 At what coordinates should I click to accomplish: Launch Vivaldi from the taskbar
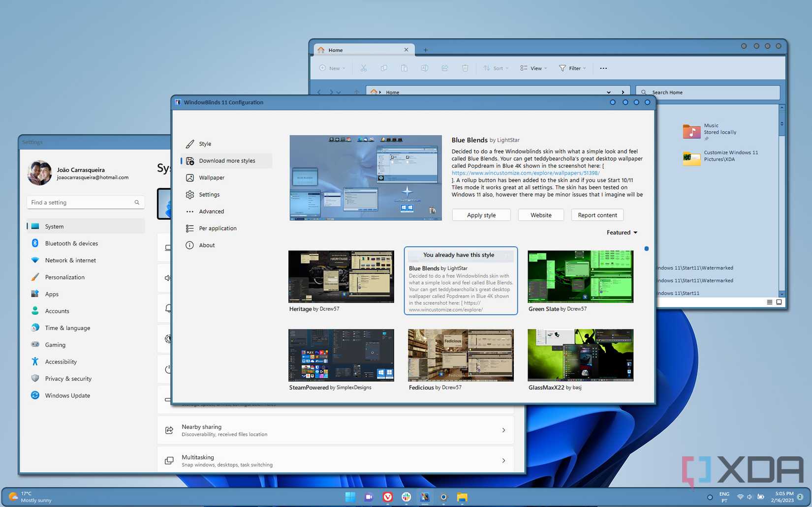387,497
